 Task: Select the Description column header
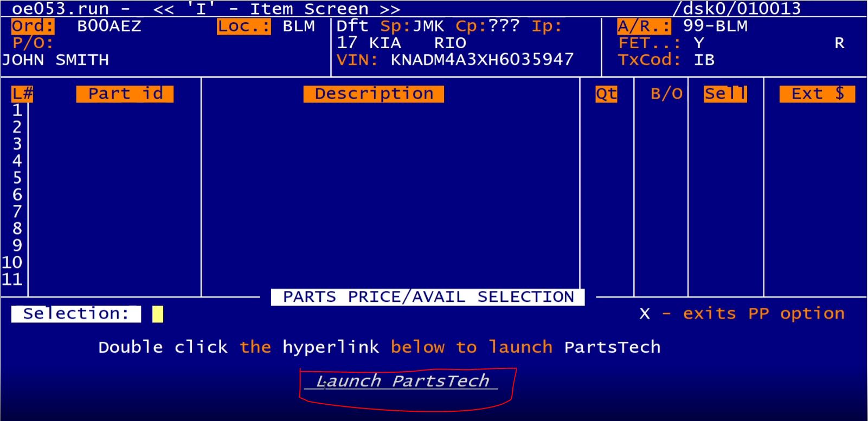click(374, 94)
